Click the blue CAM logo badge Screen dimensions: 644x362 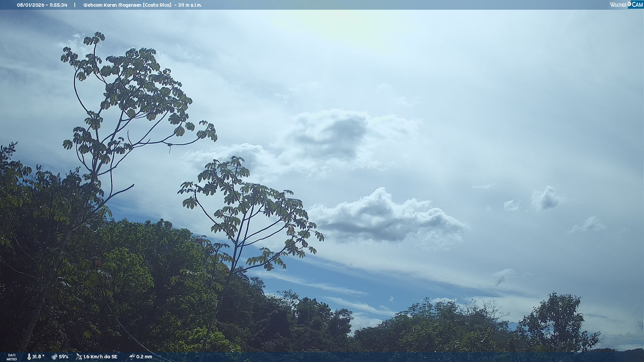click(x=637, y=5)
